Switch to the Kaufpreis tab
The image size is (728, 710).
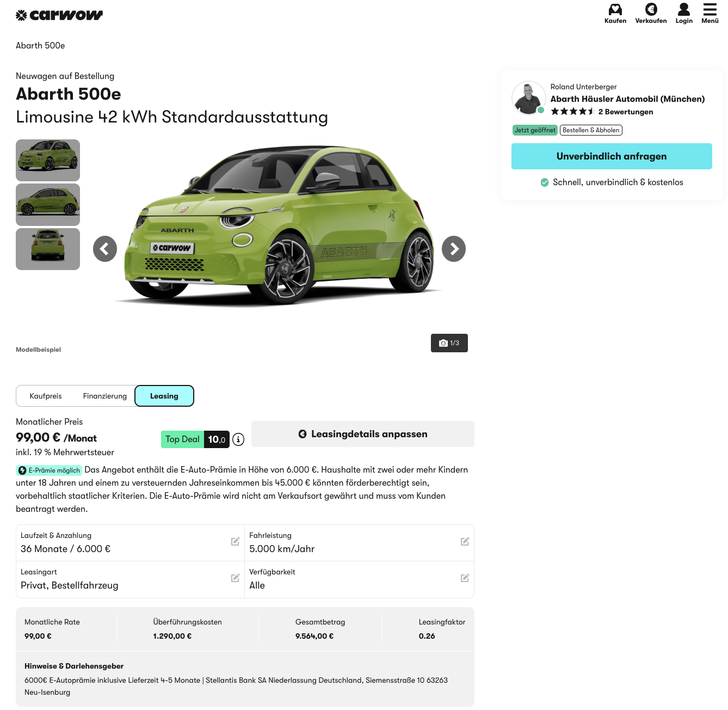point(46,396)
